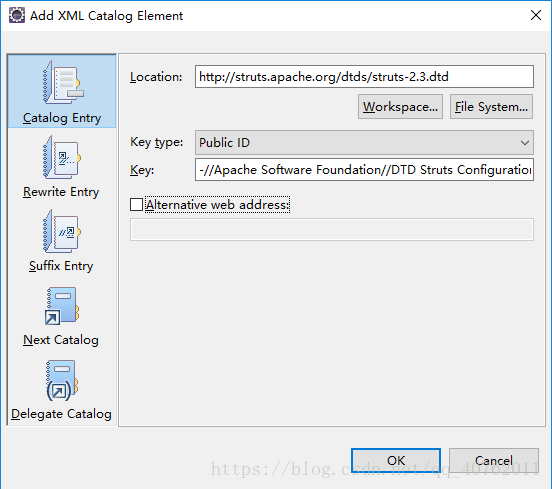Click the Workspace... button

[400, 107]
